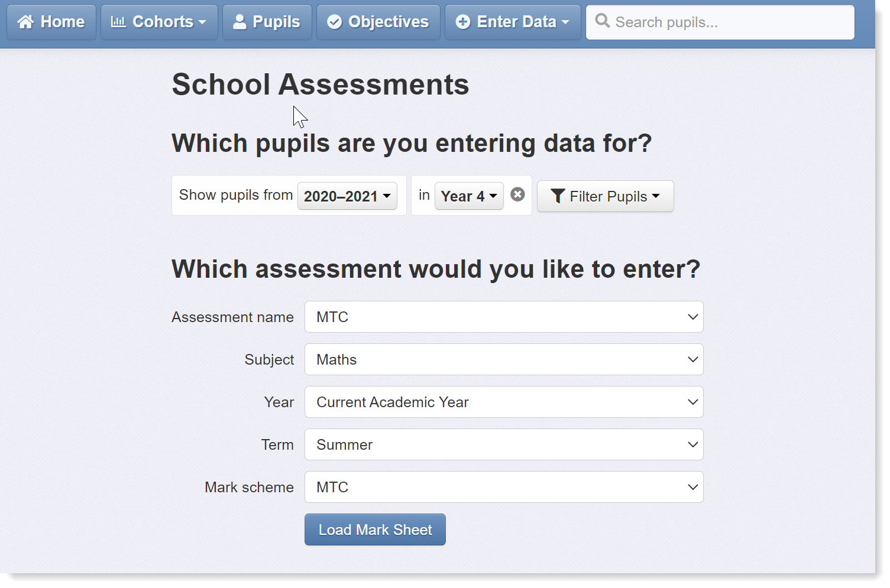Open the Year 4 group dropdown
The height and width of the screenshot is (588, 890).
click(x=469, y=196)
